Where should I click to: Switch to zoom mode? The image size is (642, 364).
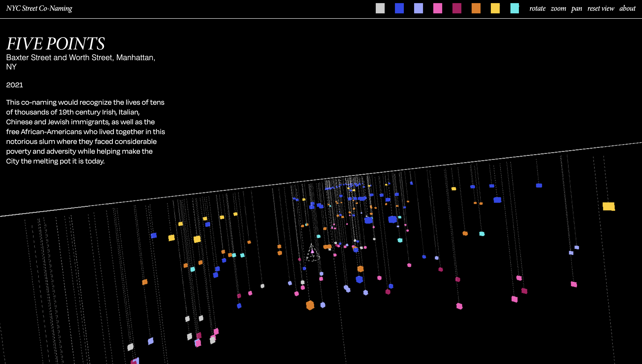click(x=558, y=8)
